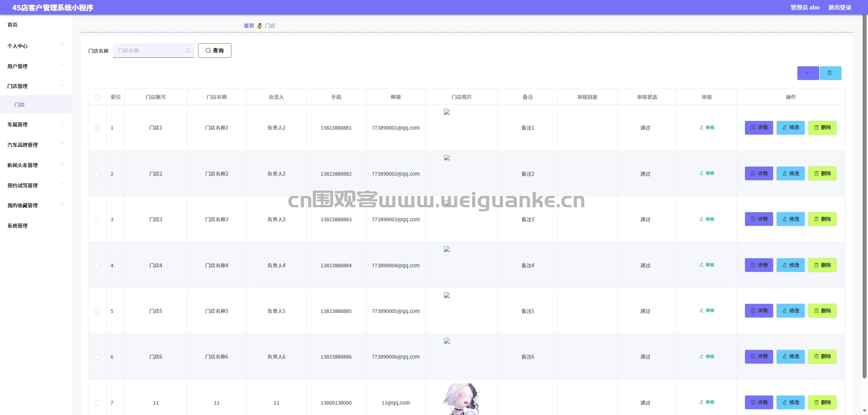Viewport: 868px width, 415px height.
Task: Go to 首页 in the sidebar
Action: pos(36,25)
